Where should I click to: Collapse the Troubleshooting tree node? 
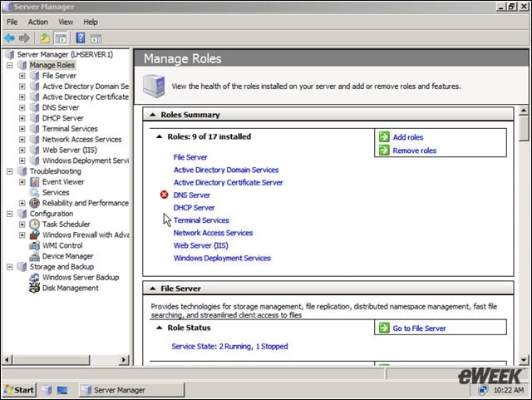tap(10, 171)
